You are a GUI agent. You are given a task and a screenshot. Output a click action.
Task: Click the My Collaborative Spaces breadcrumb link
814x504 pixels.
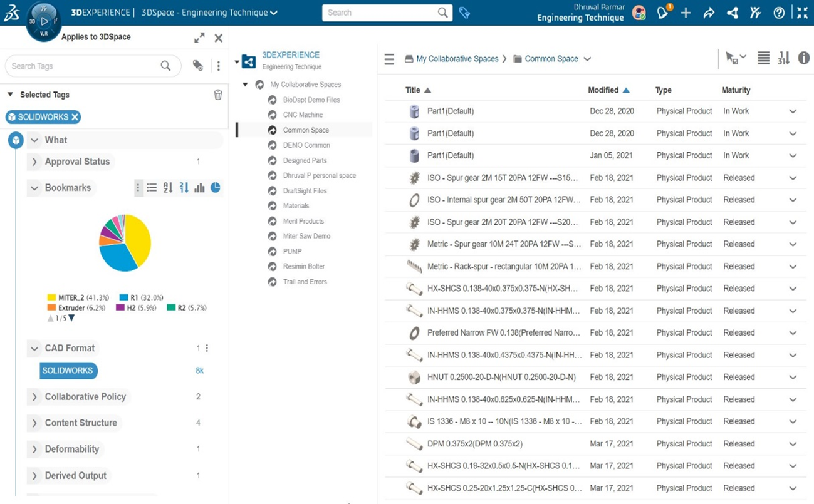[457, 59]
